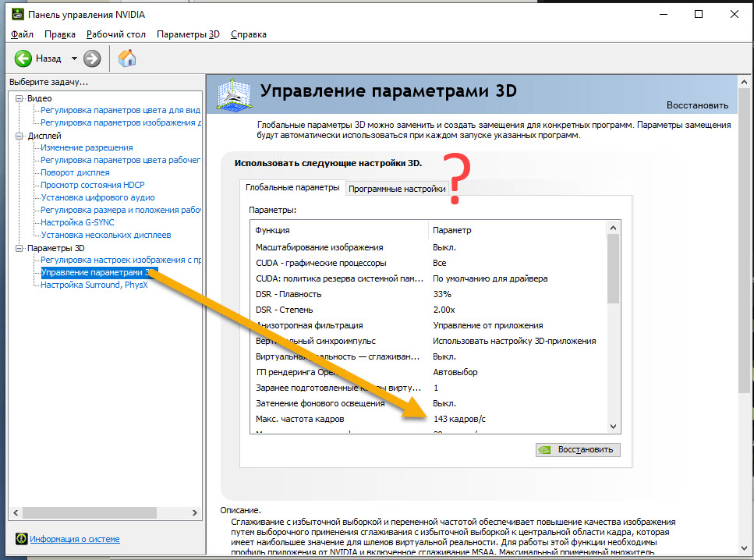The image size is (754, 560).
Task: Click the Параметр column header
Action: (517, 230)
